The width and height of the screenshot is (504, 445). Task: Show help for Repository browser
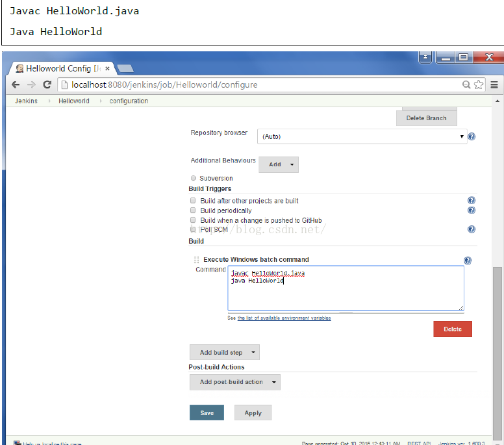pyautogui.click(x=472, y=136)
